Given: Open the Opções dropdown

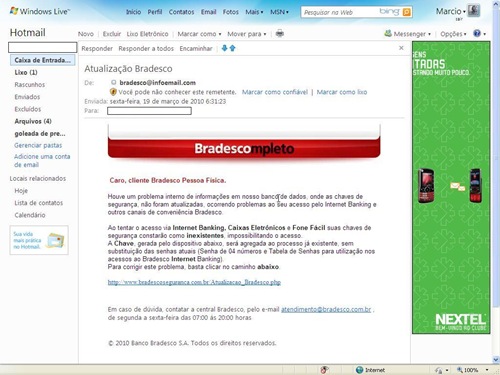Looking at the screenshot, I should tap(453, 34).
